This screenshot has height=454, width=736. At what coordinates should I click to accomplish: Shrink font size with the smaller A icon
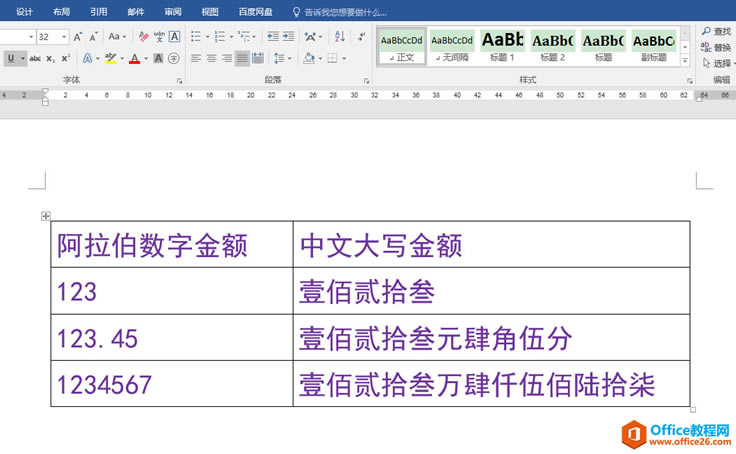pos(93,37)
